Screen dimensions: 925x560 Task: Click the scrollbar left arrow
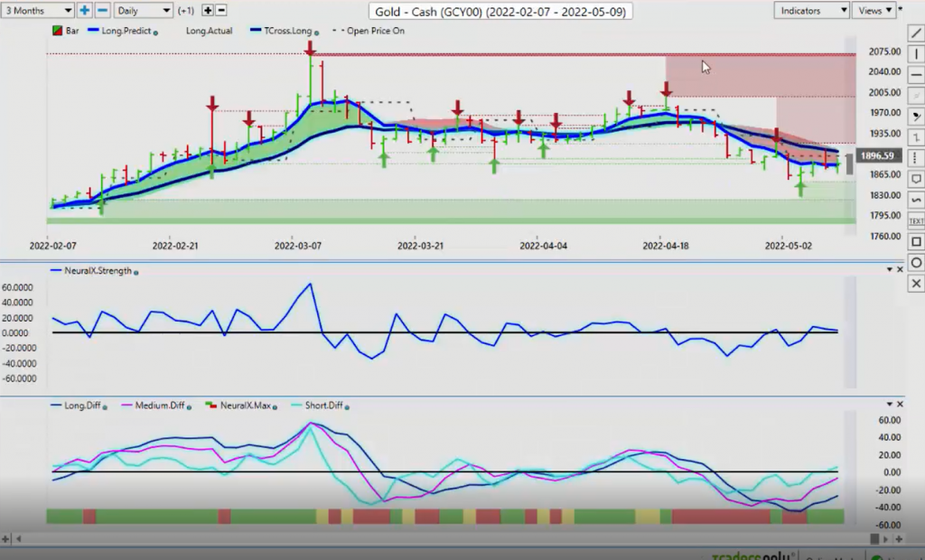[18, 538]
